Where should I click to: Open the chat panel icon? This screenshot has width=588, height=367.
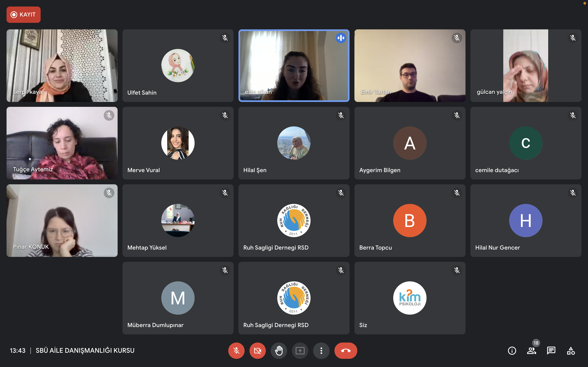click(x=551, y=350)
